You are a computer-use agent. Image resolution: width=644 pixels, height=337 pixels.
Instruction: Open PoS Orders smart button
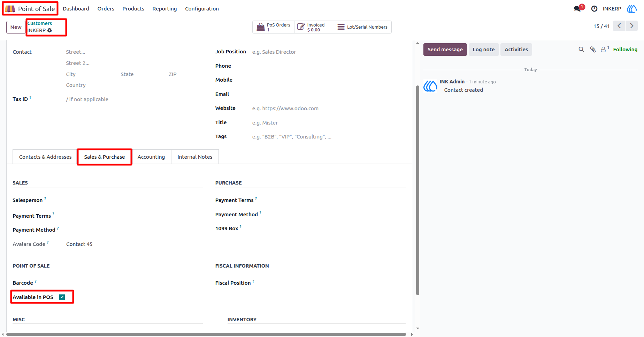click(x=274, y=27)
